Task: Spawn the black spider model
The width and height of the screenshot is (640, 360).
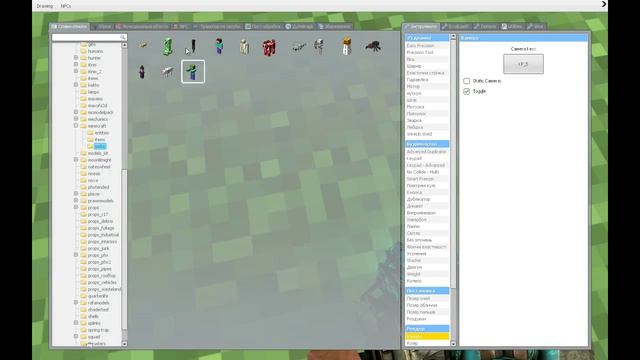Action: click(x=373, y=47)
